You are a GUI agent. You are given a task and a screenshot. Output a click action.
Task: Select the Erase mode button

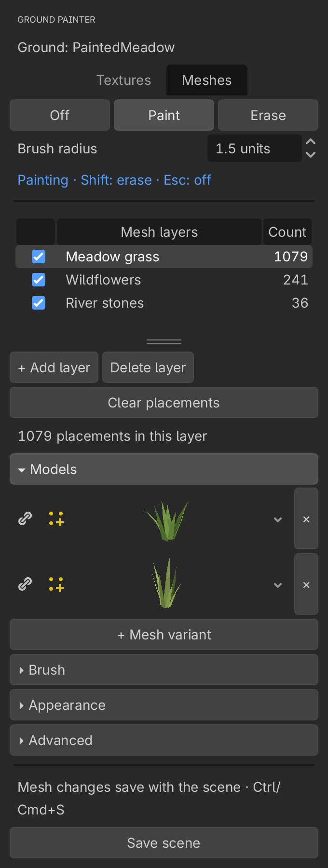tap(268, 115)
